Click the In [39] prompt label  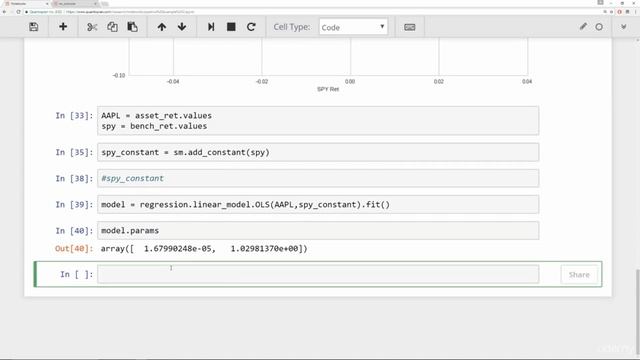[74, 204]
